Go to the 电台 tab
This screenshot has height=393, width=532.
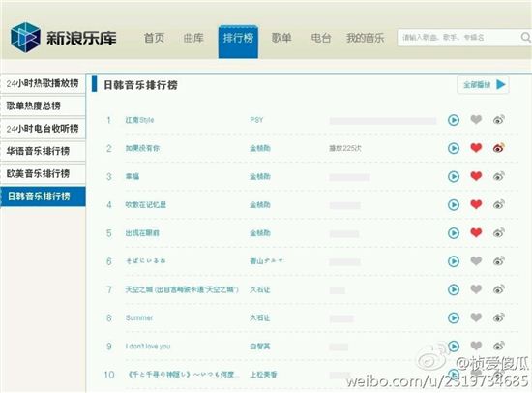click(320, 38)
